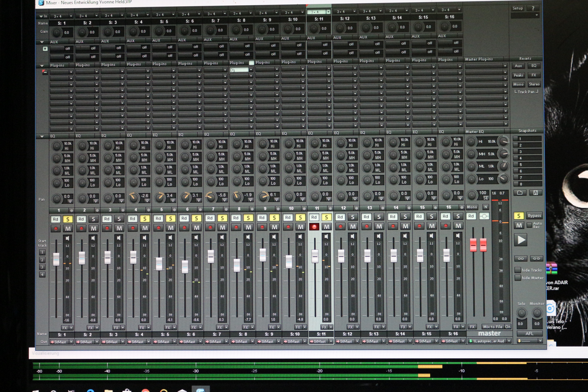Click the master stereo link icon

coord(484,216)
